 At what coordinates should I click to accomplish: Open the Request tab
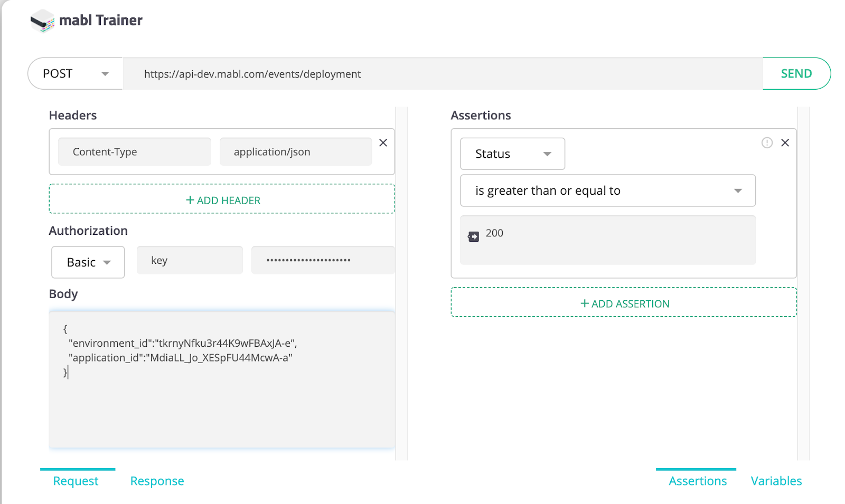[x=76, y=481]
